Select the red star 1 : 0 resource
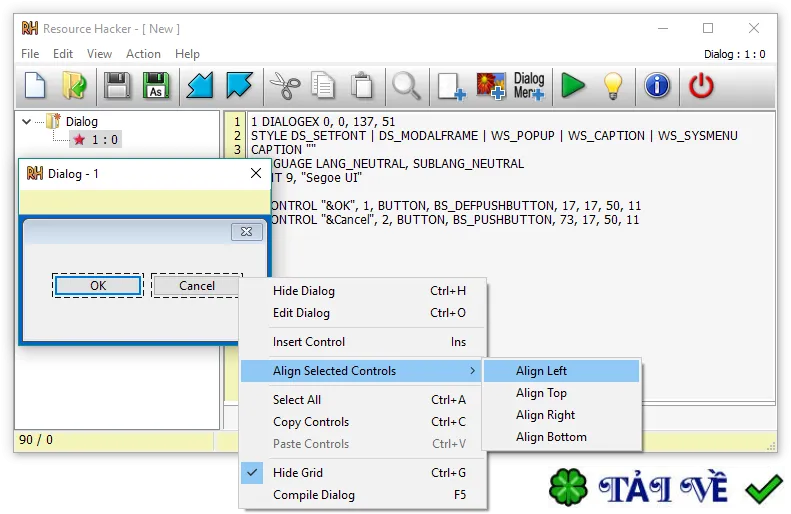The width and height of the screenshot is (791, 514). 96,139
